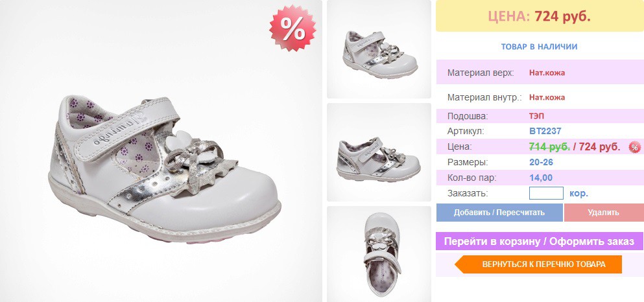Image resolution: width=644 pixels, height=302 pixels.
Task: Click the article number BT2237
Action: 545,132
